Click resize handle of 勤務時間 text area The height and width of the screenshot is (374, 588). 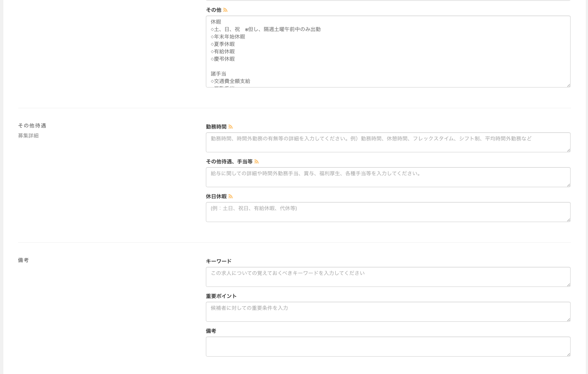tap(568, 150)
